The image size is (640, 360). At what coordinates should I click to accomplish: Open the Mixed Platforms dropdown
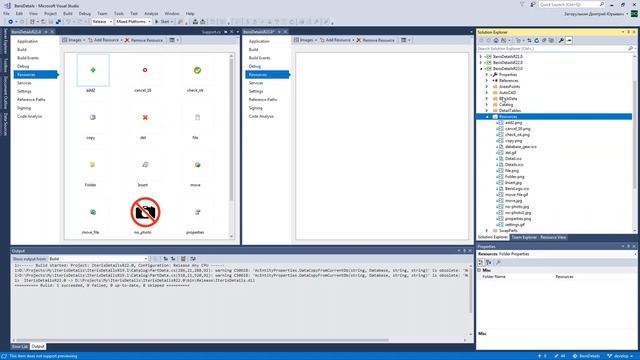click(133, 22)
